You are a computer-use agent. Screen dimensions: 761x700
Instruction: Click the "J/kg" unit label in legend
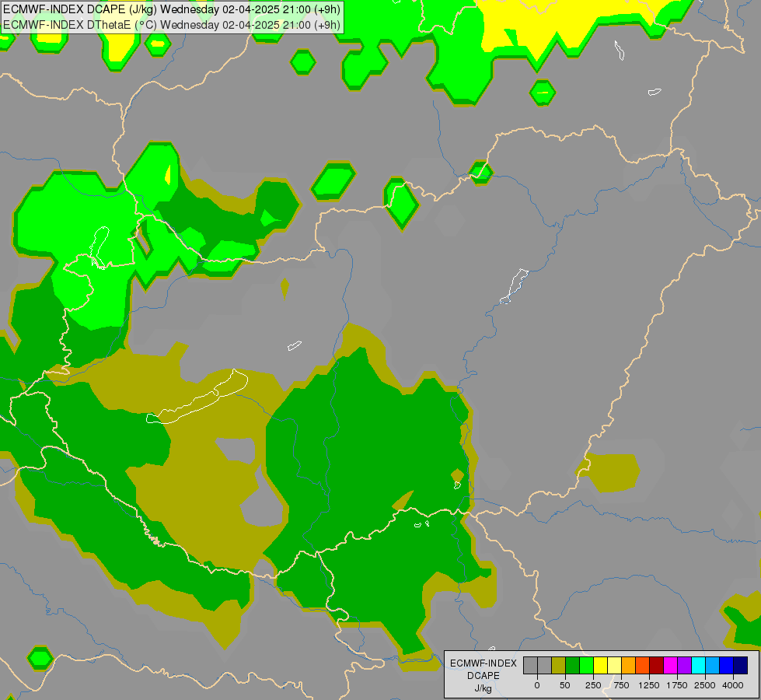483,688
